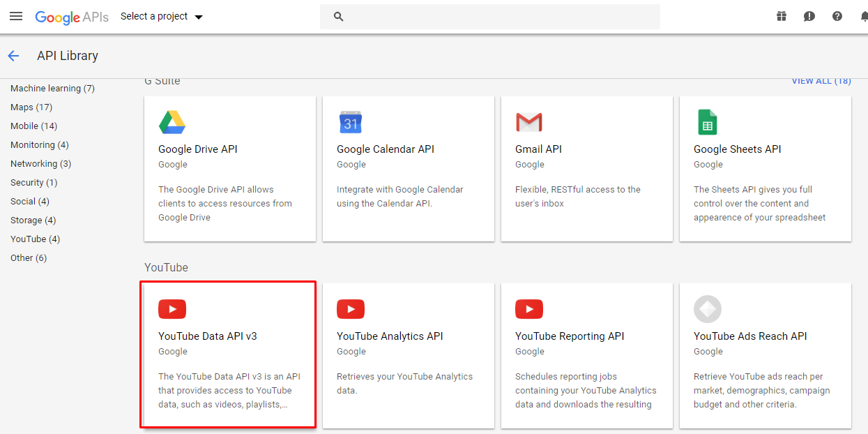868x434 pixels.
Task: Click the YouTube Ads Reach grey icon
Action: (x=708, y=309)
